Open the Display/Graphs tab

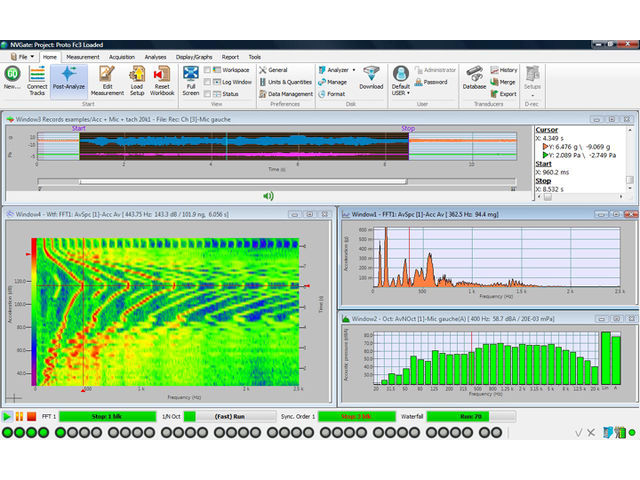[x=194, y=58]
